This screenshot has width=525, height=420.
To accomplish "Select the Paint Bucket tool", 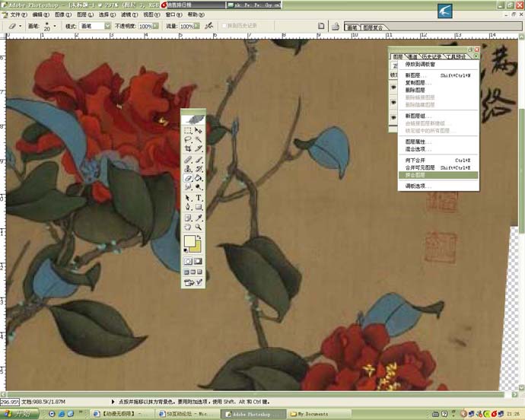I will (199, 178).
